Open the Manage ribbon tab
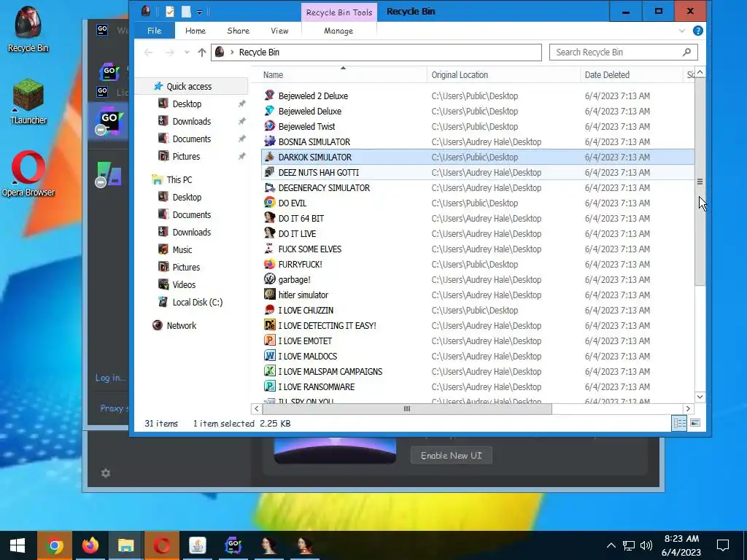The image size is (747, 560). point(338,31)
